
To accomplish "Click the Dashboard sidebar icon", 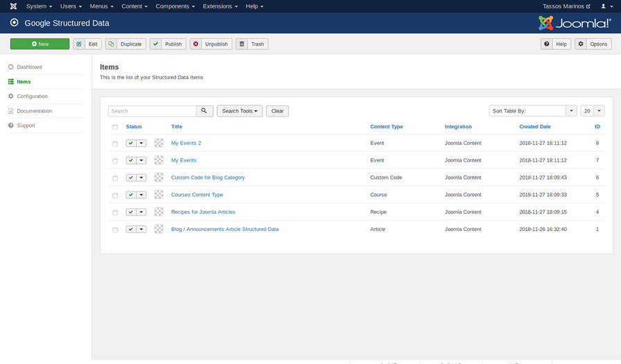I will click(x=10, y=67).
